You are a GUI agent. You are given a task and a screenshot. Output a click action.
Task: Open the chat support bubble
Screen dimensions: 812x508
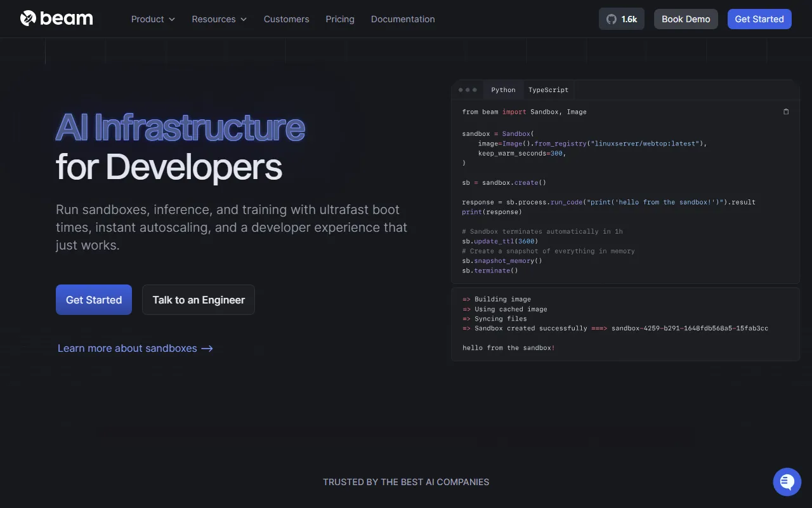(787, 482)
